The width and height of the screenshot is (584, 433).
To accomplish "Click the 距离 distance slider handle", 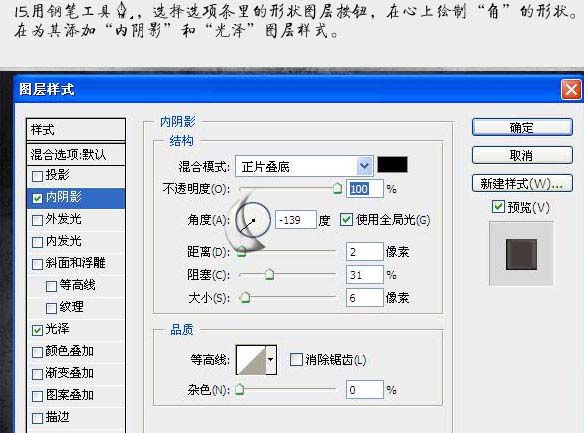I will [x=242, y=251].
